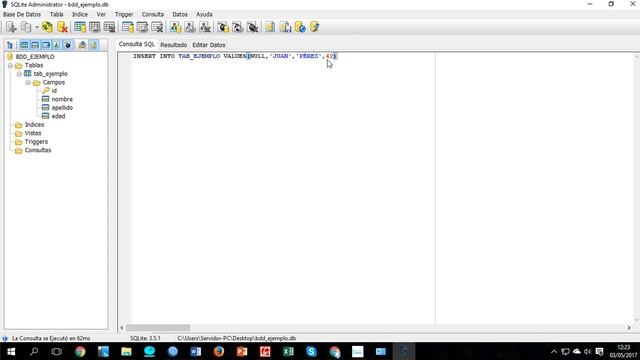Click the box-shaped icon in left panel toolbar
640x360 pixels.
82,45
